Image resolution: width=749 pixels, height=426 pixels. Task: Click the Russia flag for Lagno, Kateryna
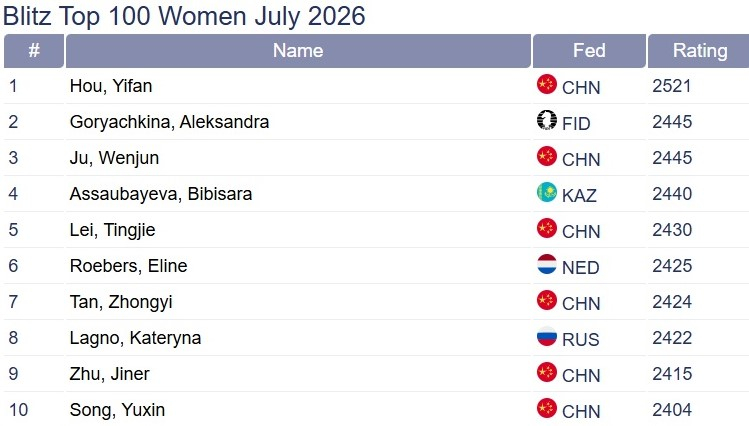[x=546, y=336]
